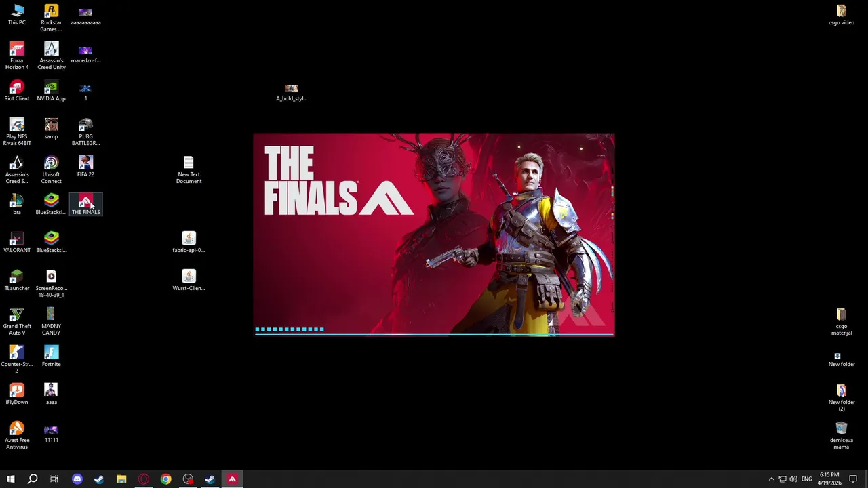Select the csgo materijal archive
This screenshot has width=868, height=488.
point(842,321)
